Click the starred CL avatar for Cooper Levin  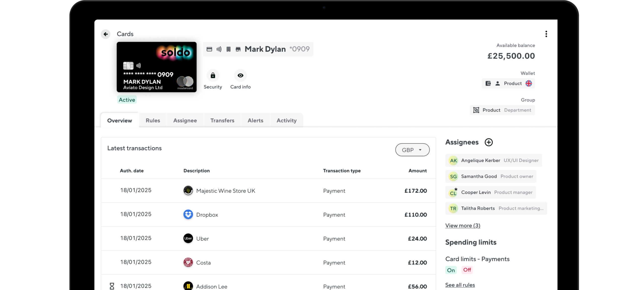pos(453,192)
